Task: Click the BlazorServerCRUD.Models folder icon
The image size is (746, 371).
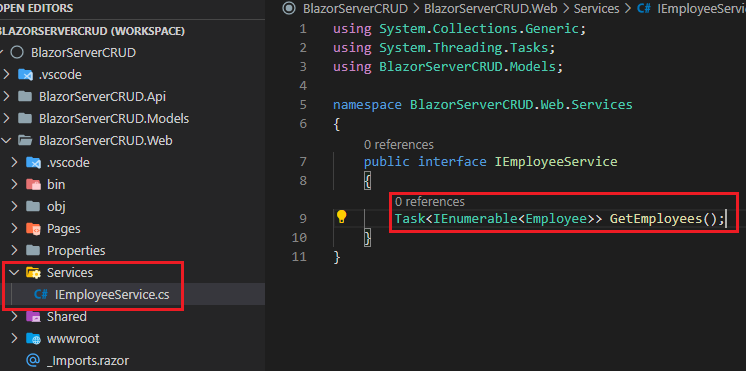Action: point(25,118)
